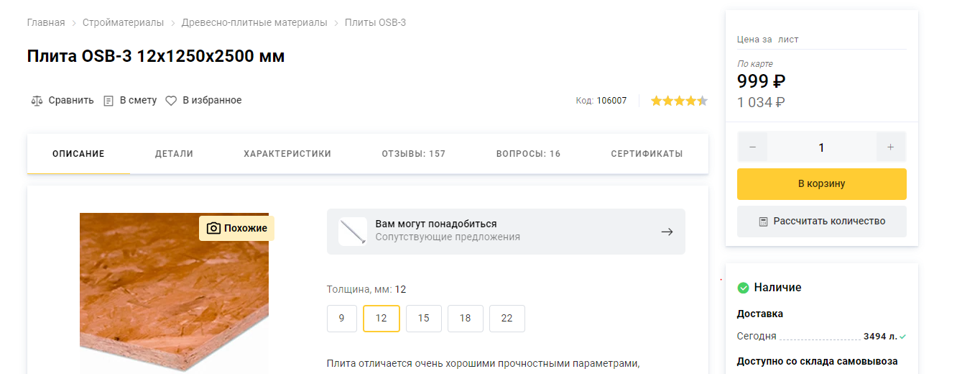Open Древесно-плитные материалы breadcrumb link
The height and width of the screenshot is (374, 980).
(x=254, y=23)
